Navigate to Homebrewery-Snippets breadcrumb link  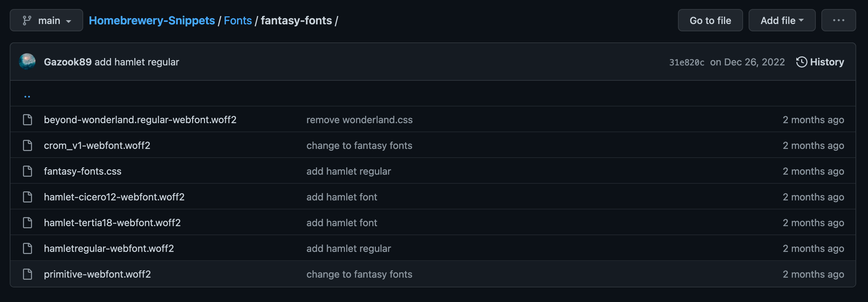[x=152, y=21]
